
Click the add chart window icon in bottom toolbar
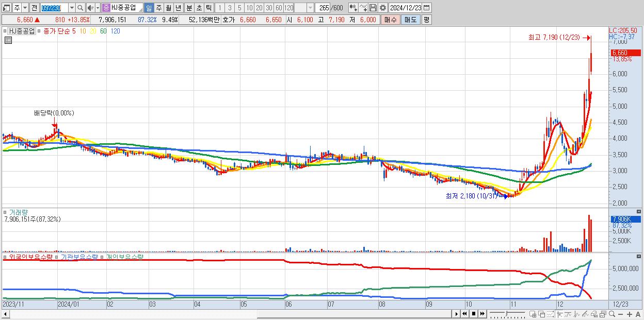pyautogui.click(x=533, y=314)
